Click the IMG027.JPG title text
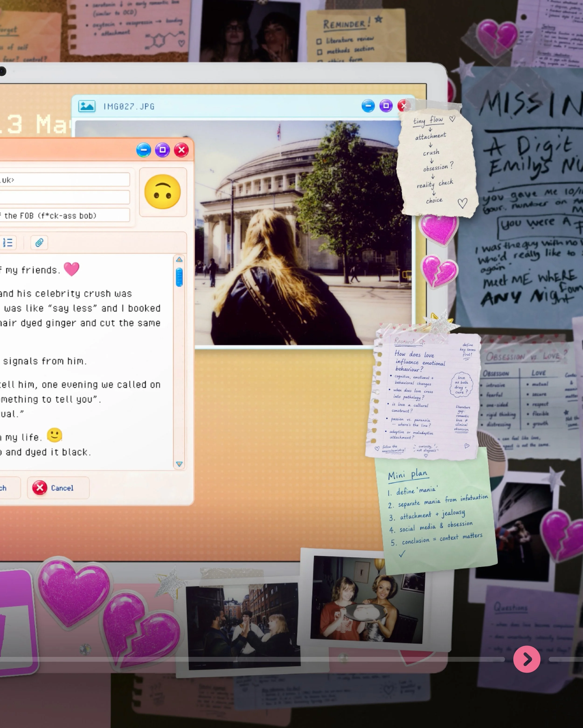The height and width of the screenshot is (728, 583). click(x=129, y=107)
